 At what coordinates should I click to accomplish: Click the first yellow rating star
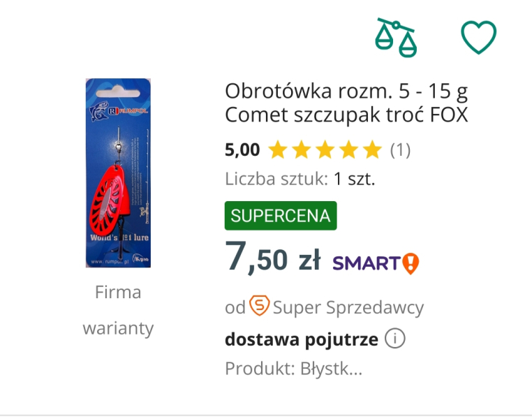pos(278,149)
